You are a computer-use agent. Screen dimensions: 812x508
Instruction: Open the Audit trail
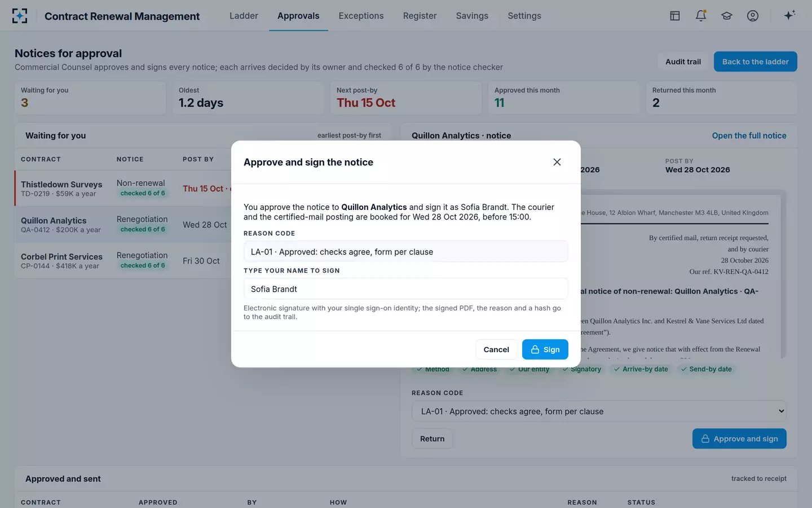683,62
